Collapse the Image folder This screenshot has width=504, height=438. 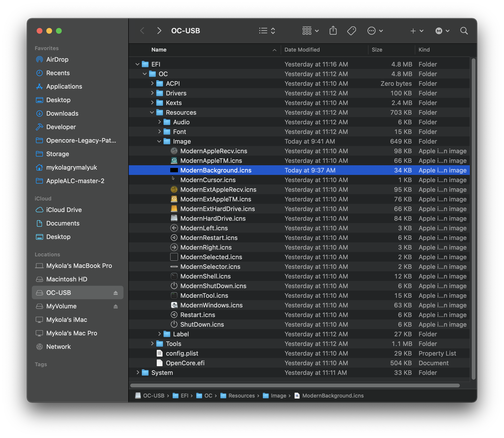click(159, 141)
